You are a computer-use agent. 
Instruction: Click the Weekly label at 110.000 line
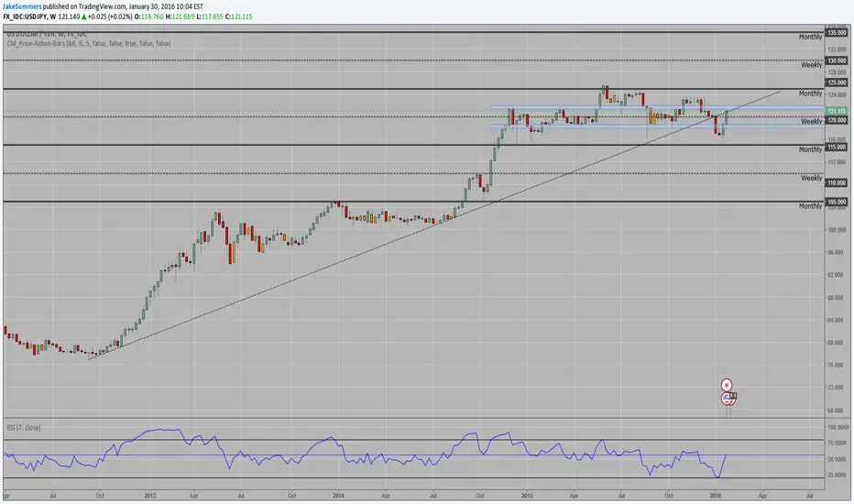(x=812, y=178)
